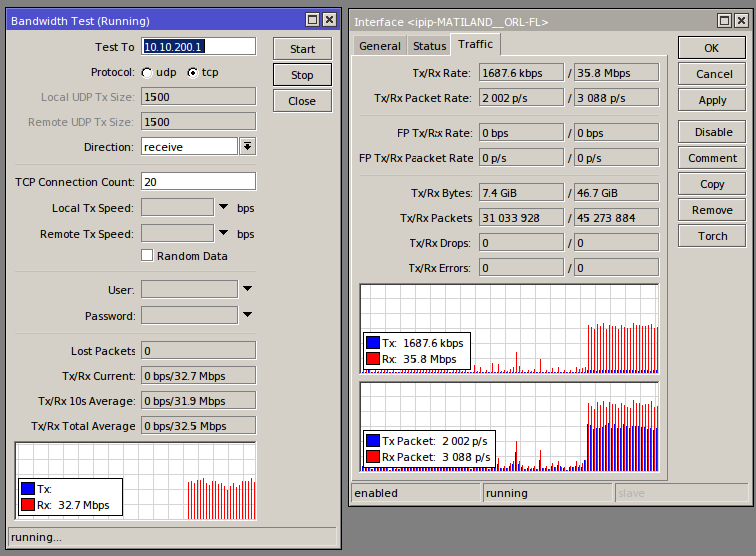Viewport: 756px width, 556px height.
Task: Select the tcp protocol radio button
Action: [191, 73]
